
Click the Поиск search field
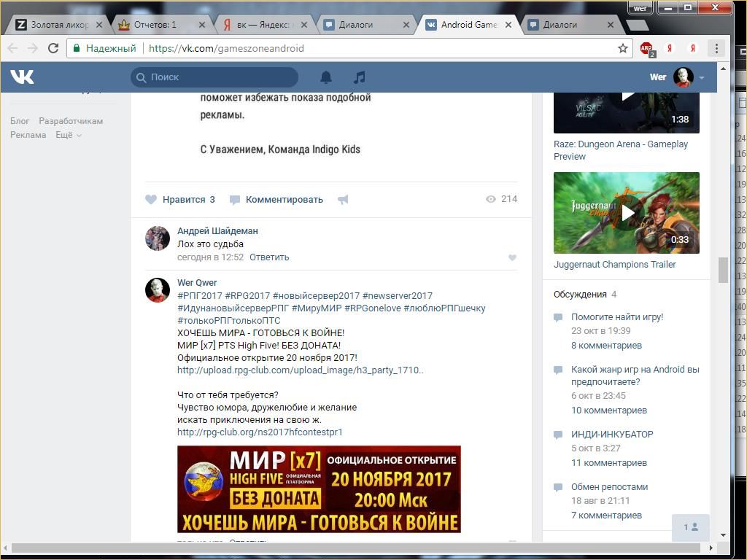214,77
